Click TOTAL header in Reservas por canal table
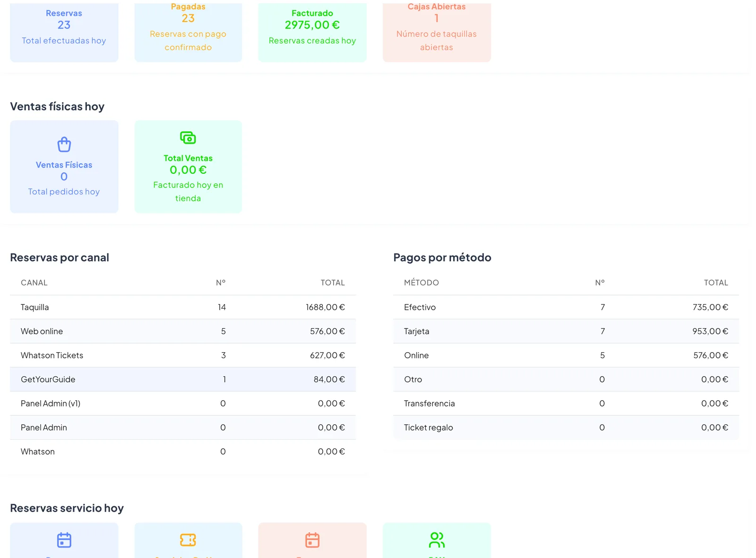Viewport: 756px width, 558px height. pyautogui.click(x=333, y=283)
